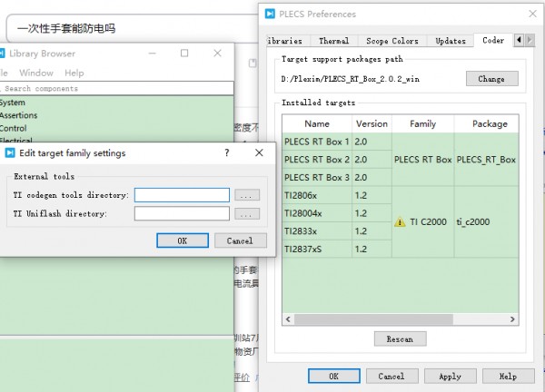Click the Family column header
This screenshot has height=392, width=545.
(x=422, y=124)
